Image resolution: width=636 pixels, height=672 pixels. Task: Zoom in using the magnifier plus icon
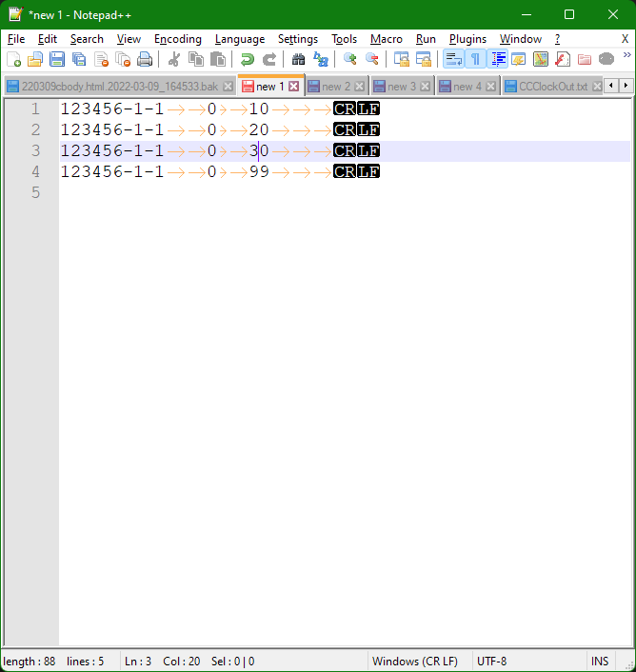pos(349,60)
